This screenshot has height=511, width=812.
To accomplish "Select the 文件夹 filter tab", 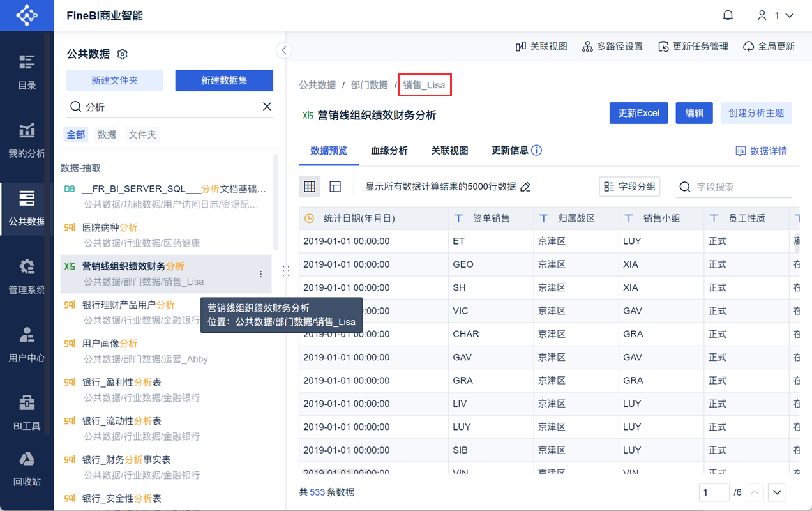I will [x=142, y=135].
